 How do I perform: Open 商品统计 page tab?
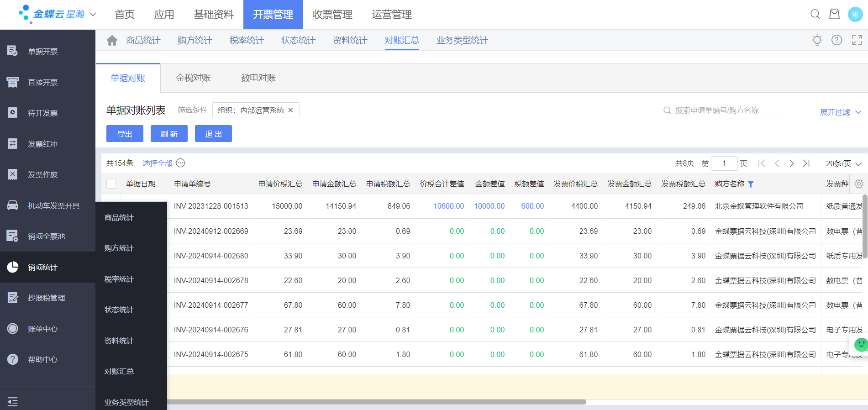(143, 40)
